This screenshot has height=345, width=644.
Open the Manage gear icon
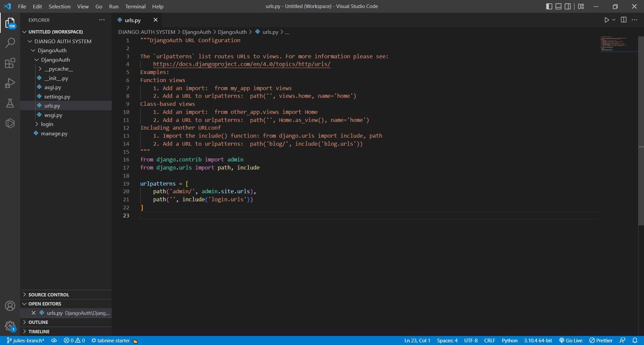(x=10, y=326)
